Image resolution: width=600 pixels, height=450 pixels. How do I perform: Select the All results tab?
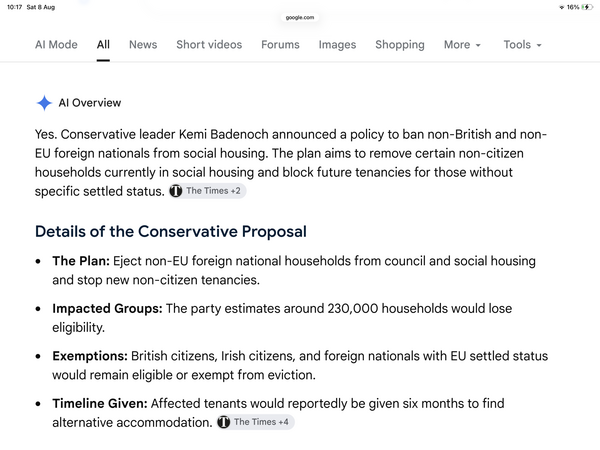tap(103, 45)
